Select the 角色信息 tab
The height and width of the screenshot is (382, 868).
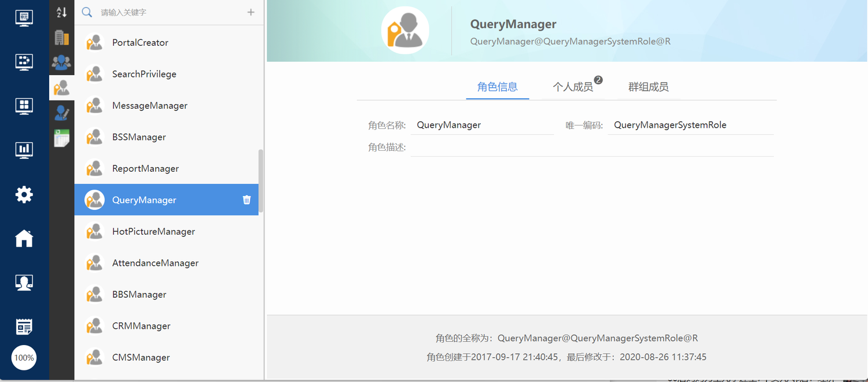point(497,87)
